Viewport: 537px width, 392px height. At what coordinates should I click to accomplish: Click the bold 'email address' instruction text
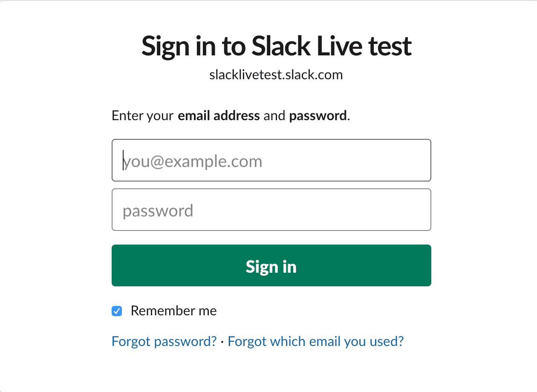click(x=219, y=115)
